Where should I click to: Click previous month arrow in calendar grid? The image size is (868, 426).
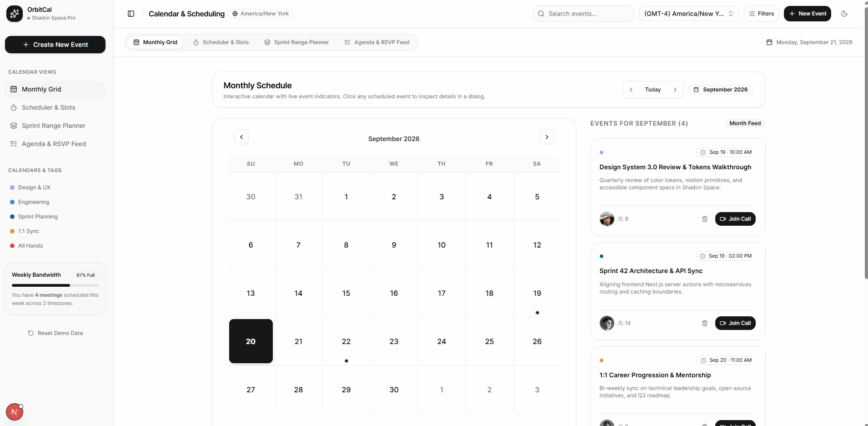pos(241,137)
